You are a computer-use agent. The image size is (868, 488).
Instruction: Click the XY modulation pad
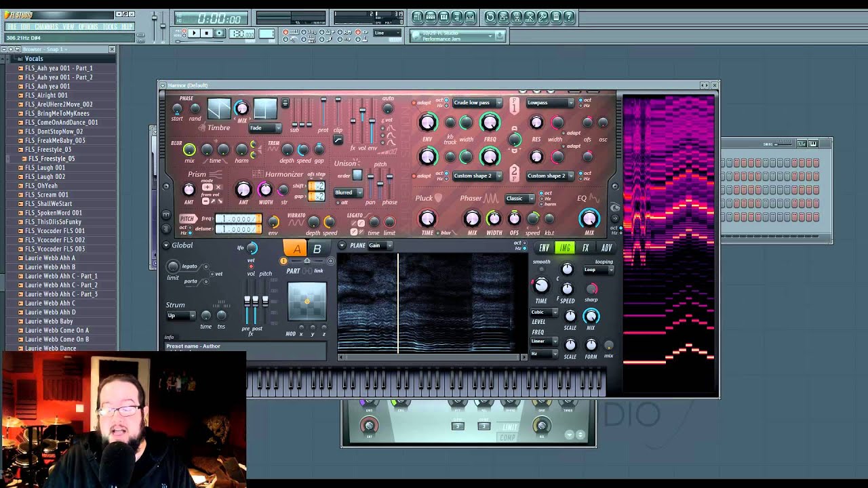click(307, 302)
